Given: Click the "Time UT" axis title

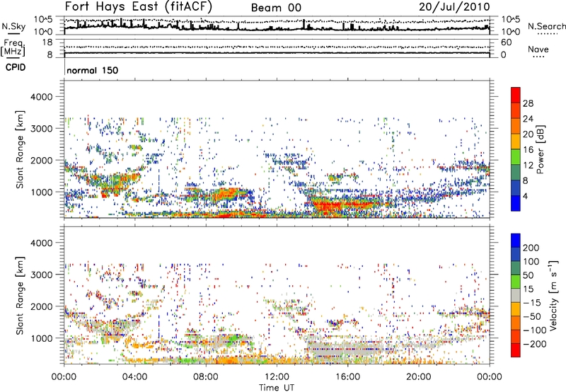Looking at the screenshot, I should [x=277, y=388].
